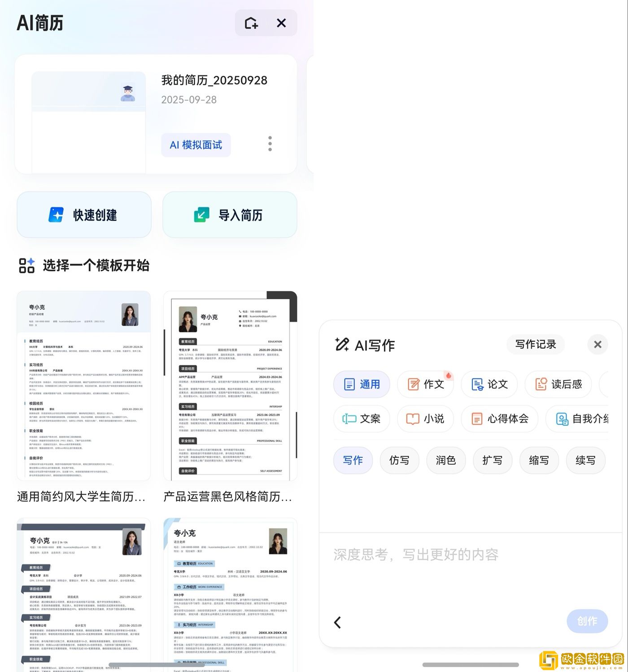The height and width of the screenshot is (672, 628).
Task: Toggle the 通用 category chip
Action: point(362,384)
